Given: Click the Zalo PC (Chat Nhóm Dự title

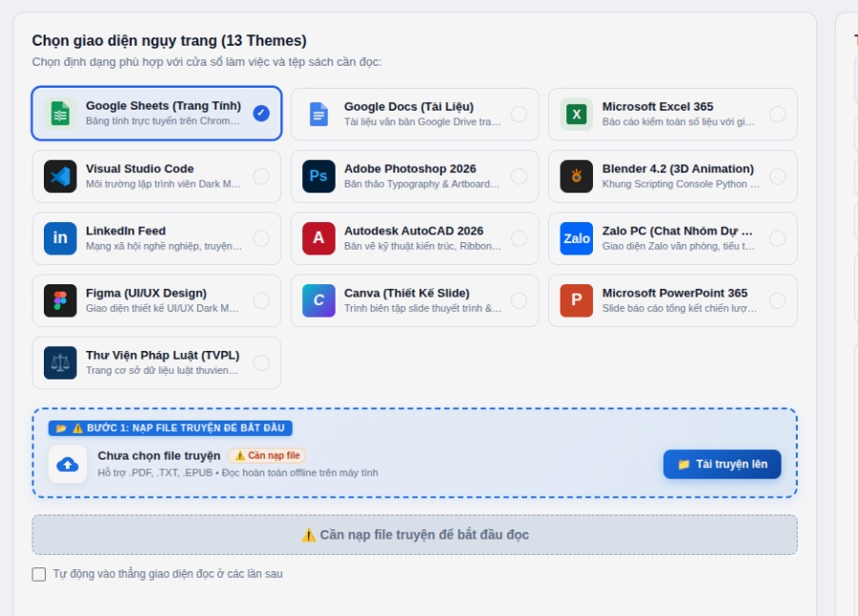Looking at the screenshot, I should (678, 231).
